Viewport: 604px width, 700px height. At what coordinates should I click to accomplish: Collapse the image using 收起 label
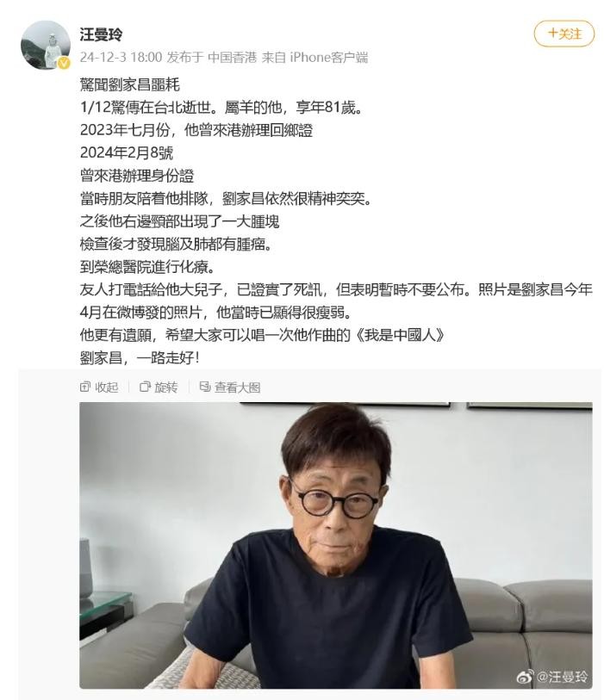[x=106, y=387]
